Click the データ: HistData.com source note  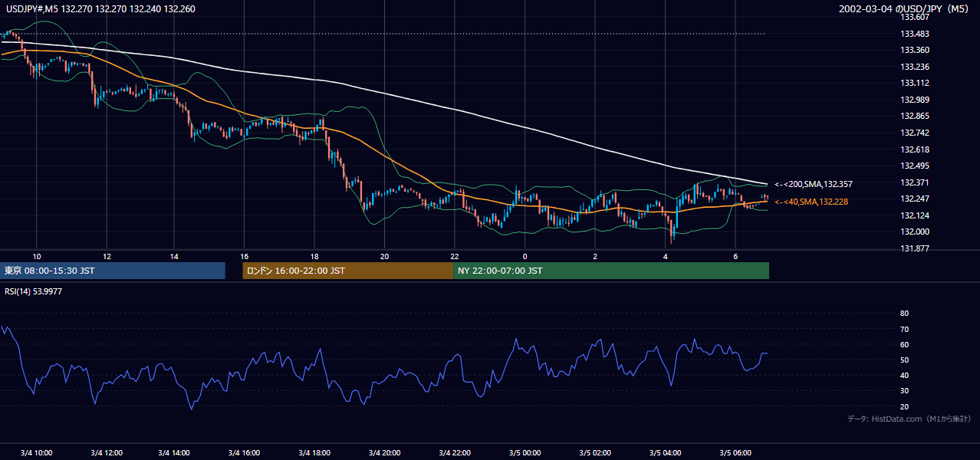point(909,419)
